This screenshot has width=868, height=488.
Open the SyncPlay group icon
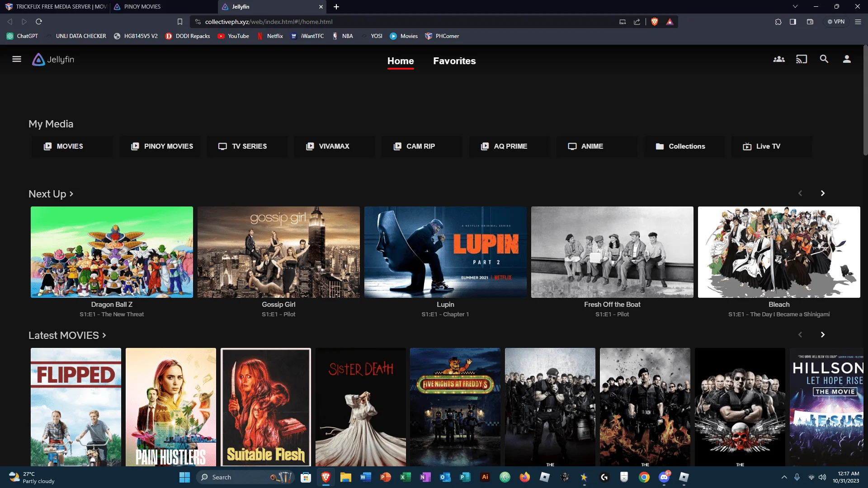click(x=779, y=59)
